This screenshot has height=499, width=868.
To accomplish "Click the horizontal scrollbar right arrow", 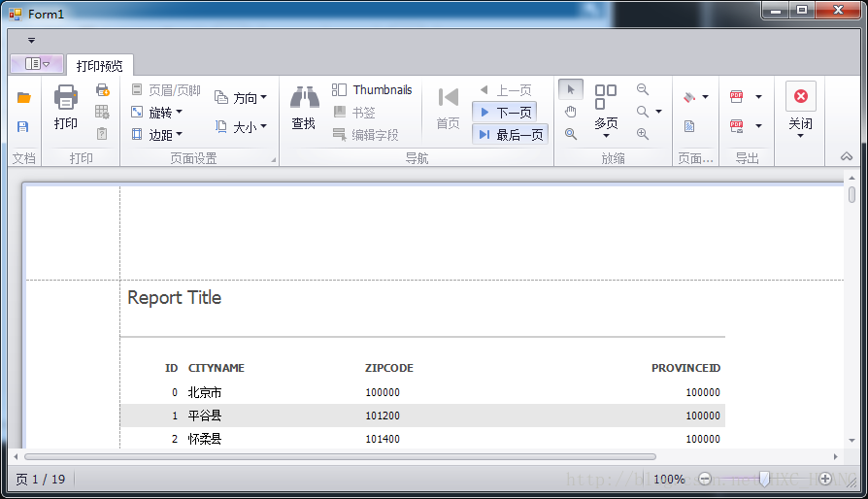I will 835,457.
